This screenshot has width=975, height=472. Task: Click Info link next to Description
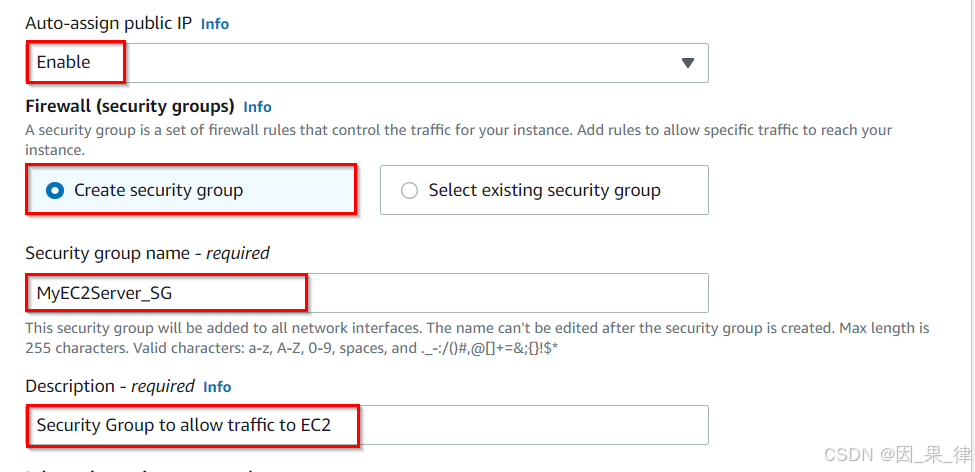tap(217, 386)
